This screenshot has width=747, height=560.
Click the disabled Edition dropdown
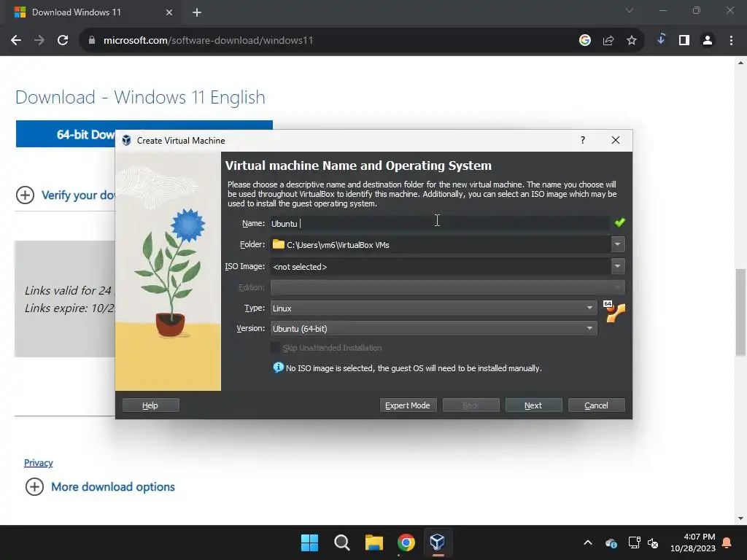pyautogui.click(x=447, y=287)
